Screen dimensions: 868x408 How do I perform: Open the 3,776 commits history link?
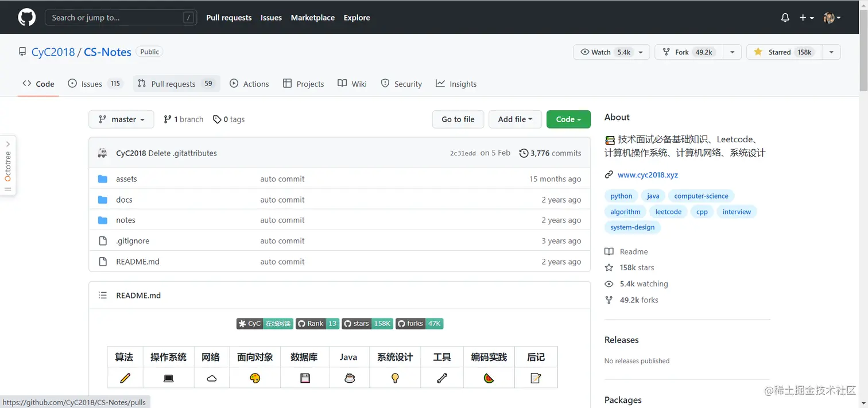550,153
